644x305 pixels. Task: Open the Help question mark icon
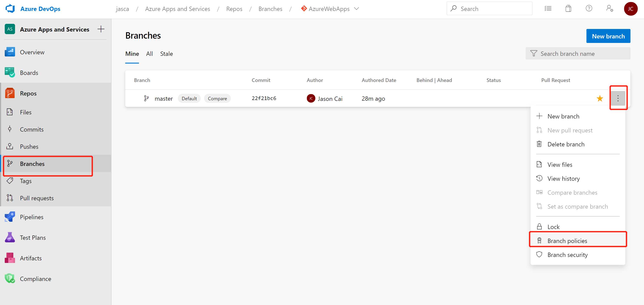589,9
